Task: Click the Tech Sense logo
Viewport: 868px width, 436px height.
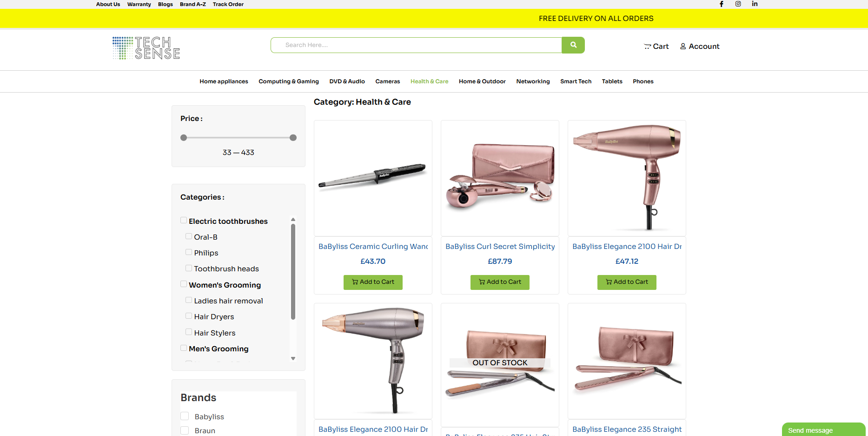Action: [x=146, y=48]
